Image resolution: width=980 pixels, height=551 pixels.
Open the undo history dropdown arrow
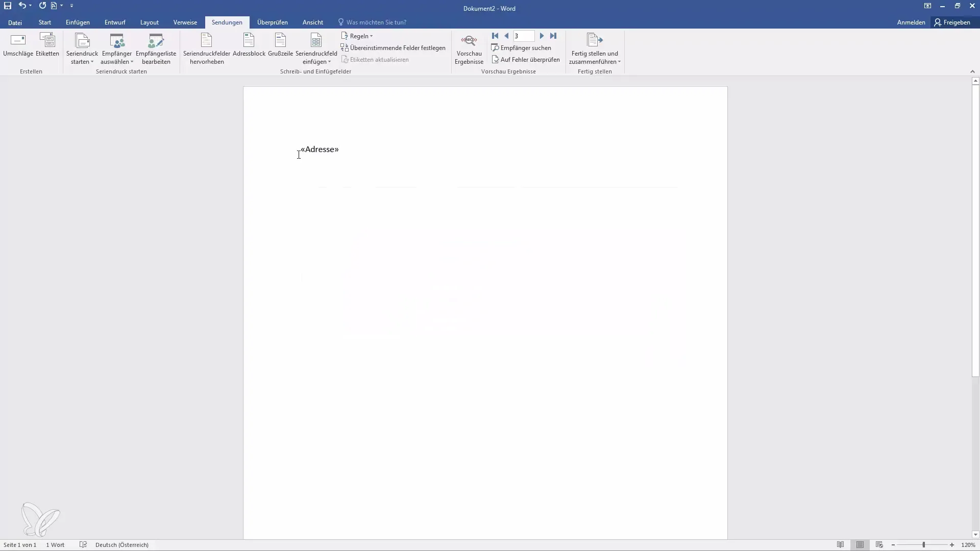click(x=31, y=6)
